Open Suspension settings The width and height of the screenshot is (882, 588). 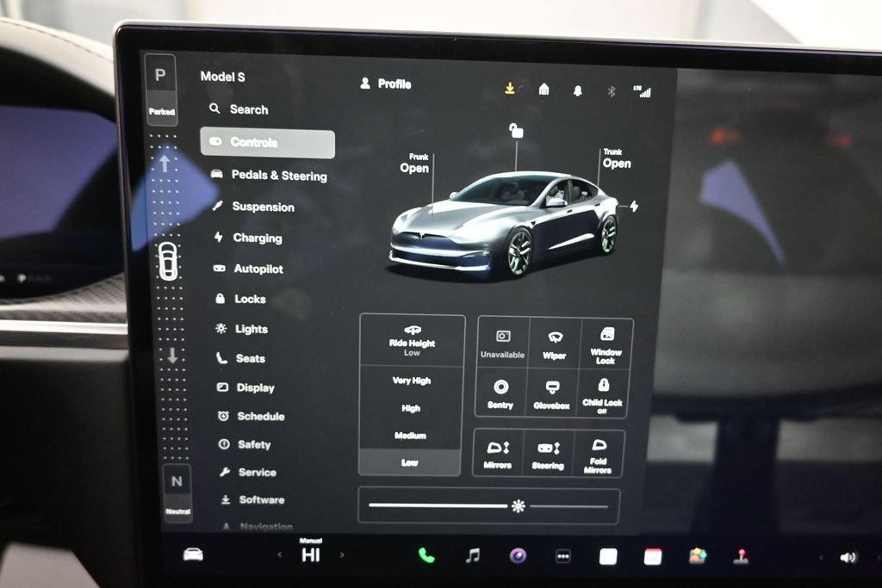[254, 207]
